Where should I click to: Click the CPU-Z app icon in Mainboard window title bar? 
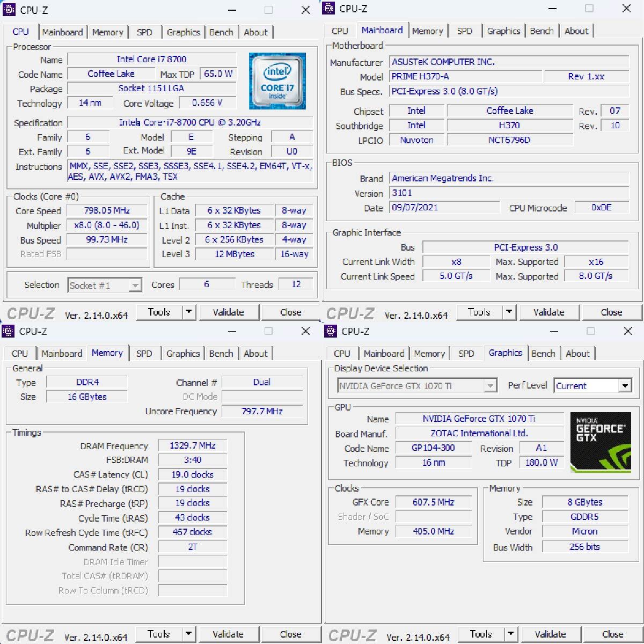coord(329,8)
